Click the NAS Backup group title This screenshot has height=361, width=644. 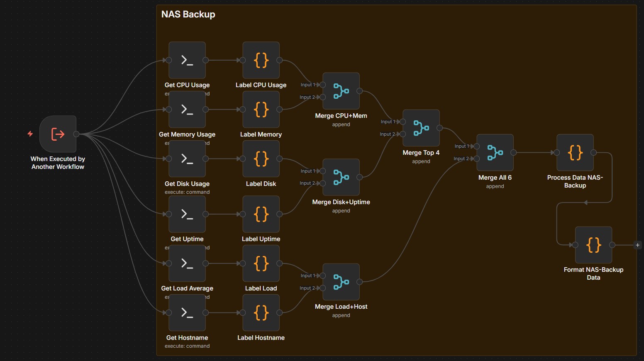coord(188,14)
